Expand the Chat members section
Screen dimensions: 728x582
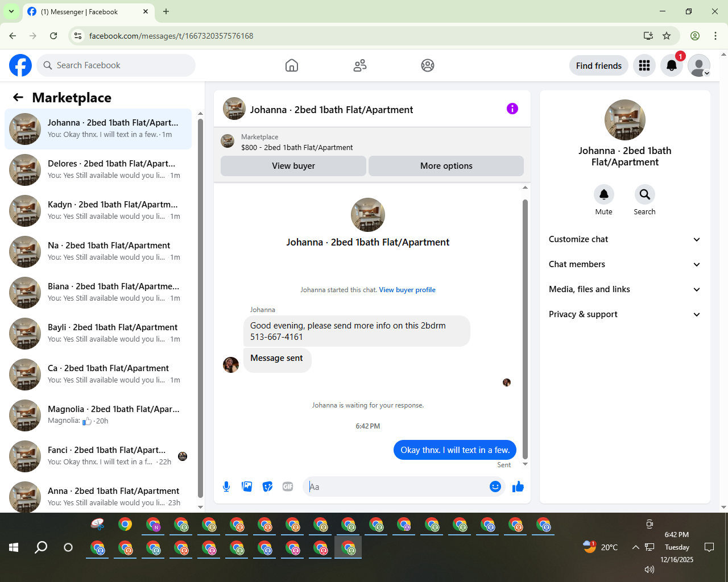click(x=625, y=264)
